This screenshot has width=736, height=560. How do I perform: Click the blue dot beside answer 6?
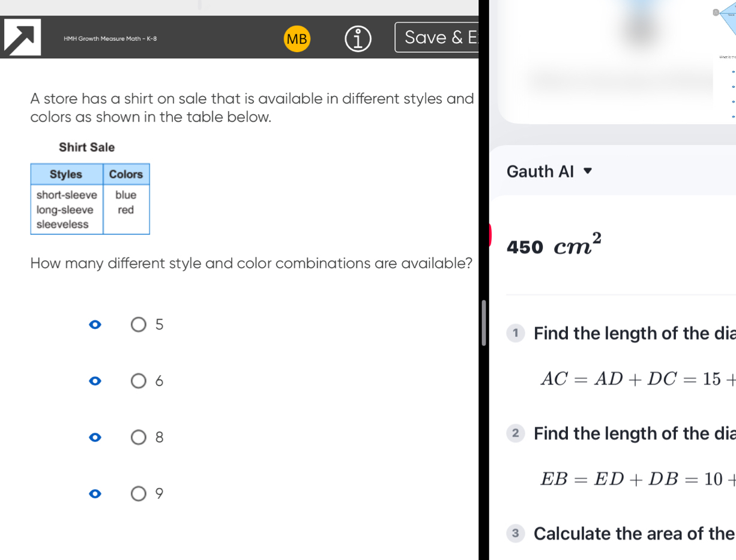coord(94,381)
